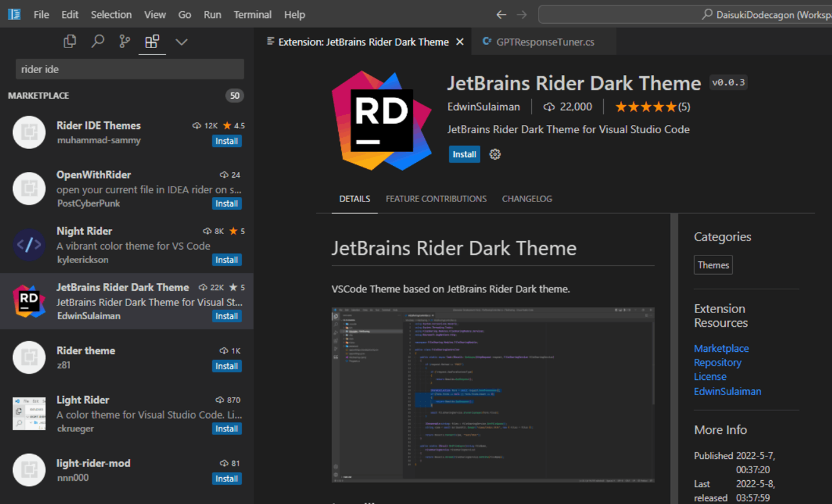The height and width of the screenshot is (504, 832).
Task: Open the Night Rider list entry title
Action: point(84,231)
